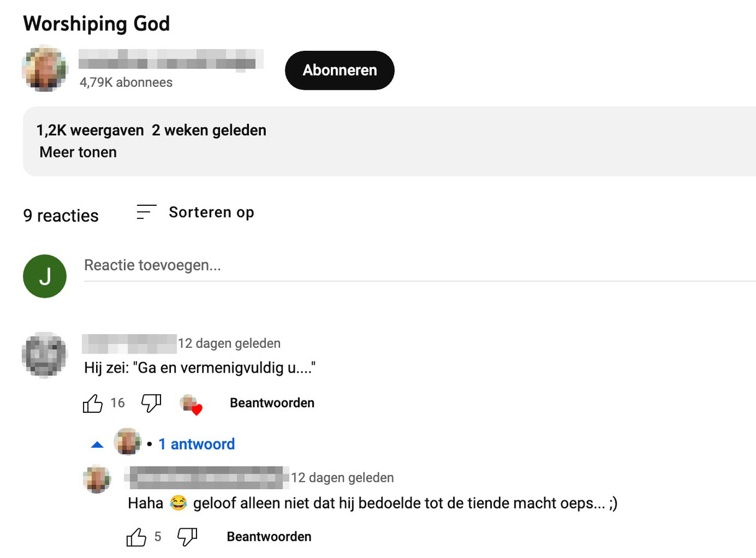
Task: Open the video title "Worshiping God"
Action: 96,24
